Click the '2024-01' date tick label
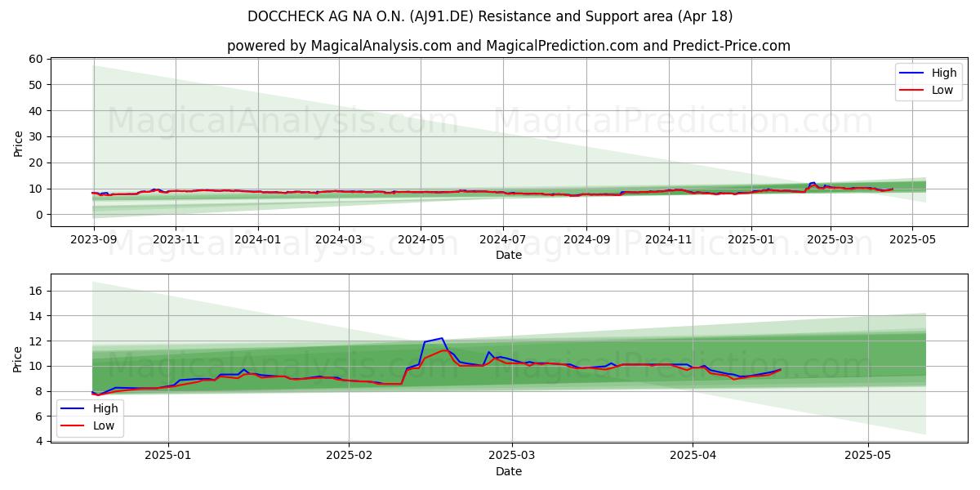The image size is (980, 490). point(258,241)
